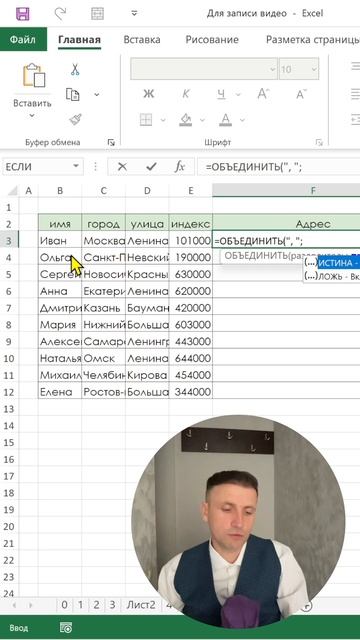Click the Font Color A icon
360x640 pixels.
click(225, 120)
